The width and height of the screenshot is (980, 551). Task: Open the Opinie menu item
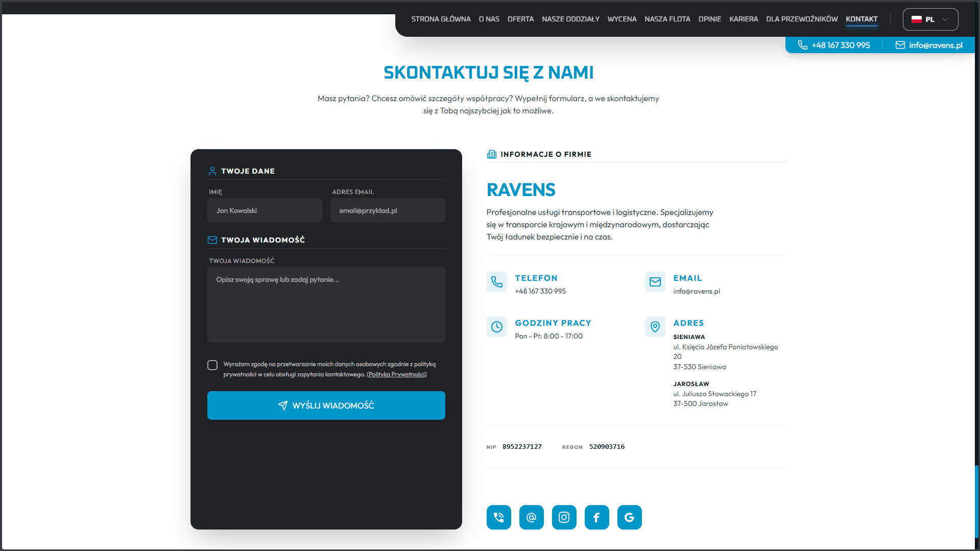[x=709, y=19]
